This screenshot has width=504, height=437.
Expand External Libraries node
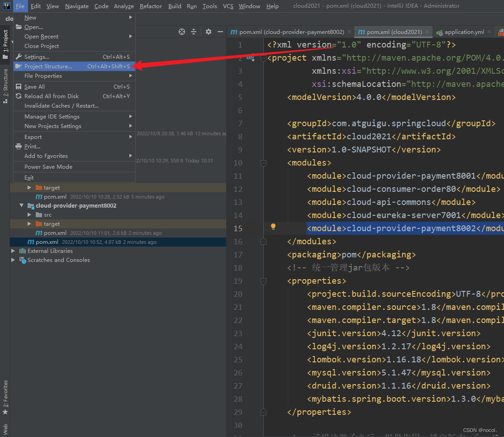[x=13, y=251]
